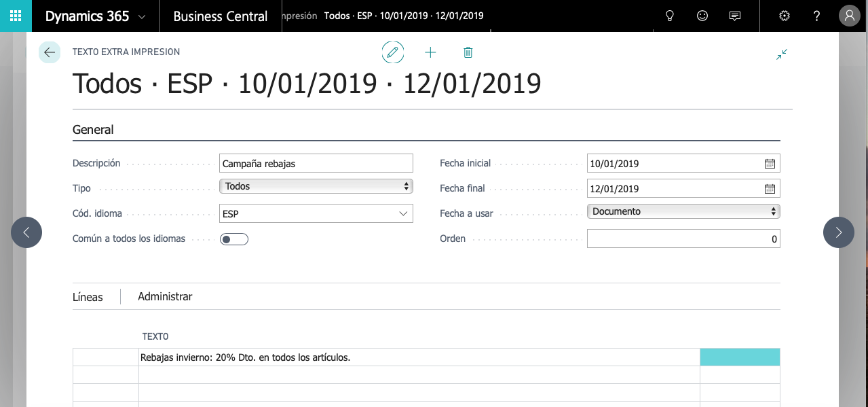
Task: Click the TEXTO column header
Action: [155, 336]
